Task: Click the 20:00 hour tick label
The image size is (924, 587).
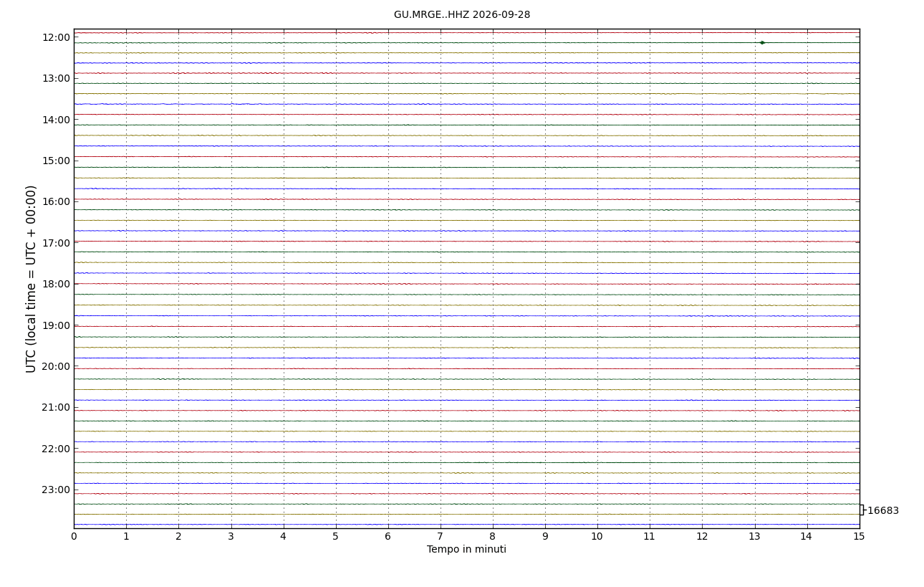Action: pos(57,366)
